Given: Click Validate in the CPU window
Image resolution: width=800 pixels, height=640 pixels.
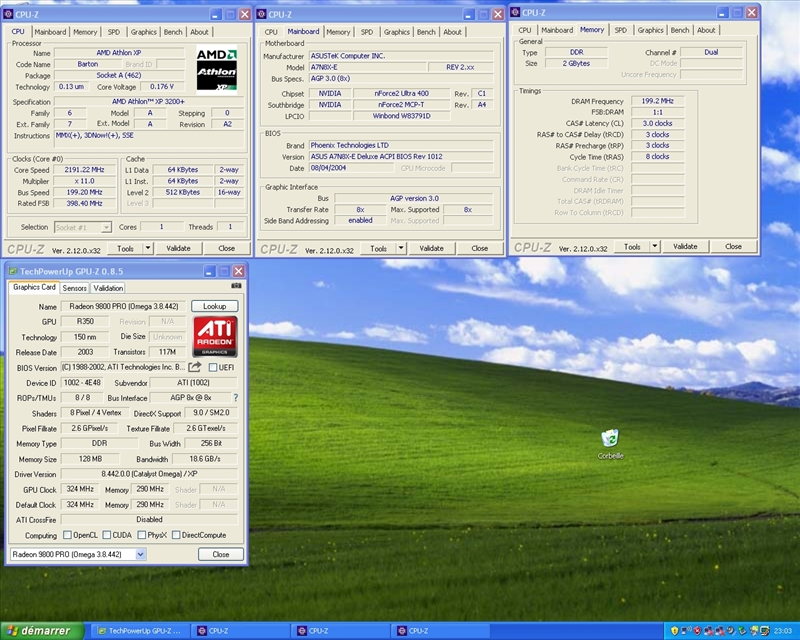Looking at the screenshot, I should coord(178,249).
